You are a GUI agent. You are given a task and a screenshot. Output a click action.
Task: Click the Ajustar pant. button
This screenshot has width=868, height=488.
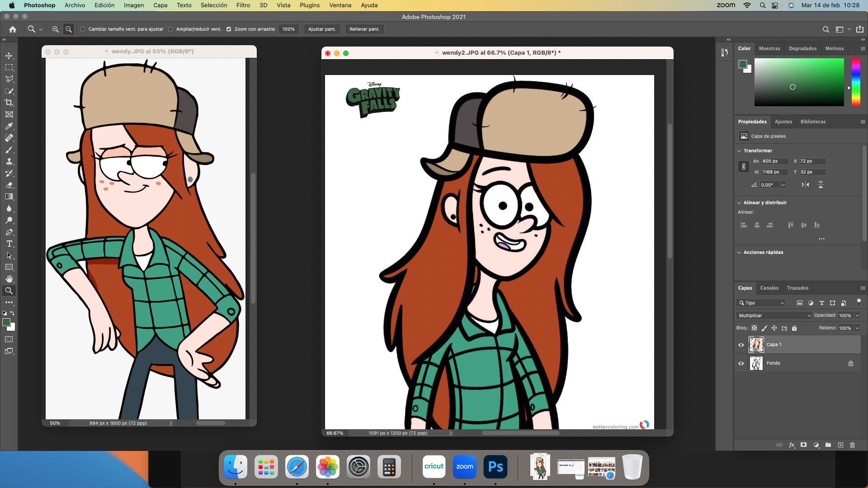point(322,29)
